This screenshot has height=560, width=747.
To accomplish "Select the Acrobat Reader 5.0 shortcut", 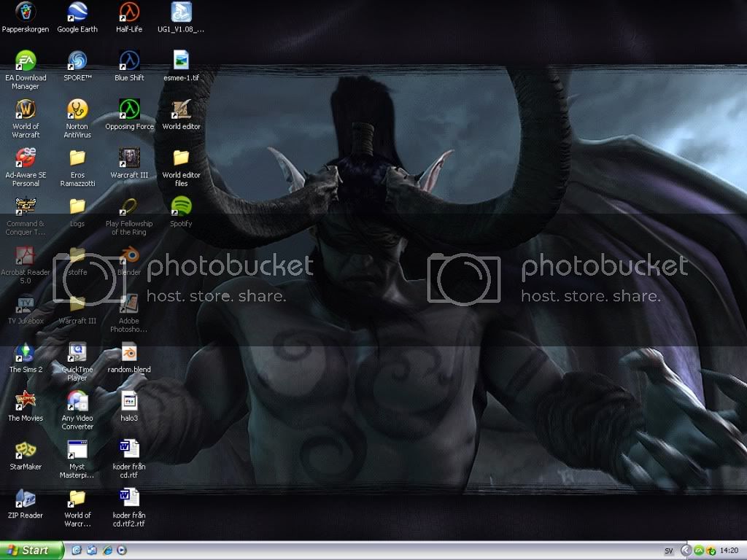I will pos(26,265).
